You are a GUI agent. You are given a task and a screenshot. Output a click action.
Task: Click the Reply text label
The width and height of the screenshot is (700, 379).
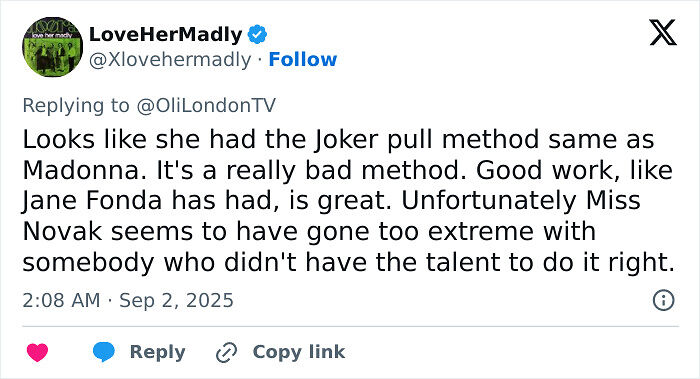158,352
